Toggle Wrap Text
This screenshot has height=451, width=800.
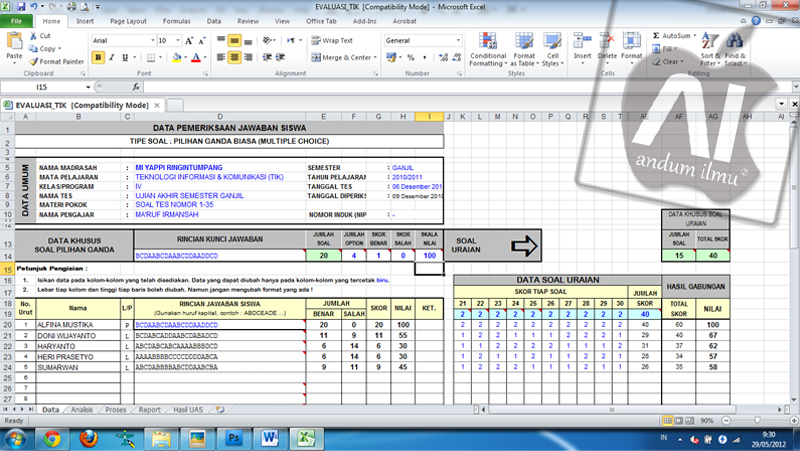click(332, 40)
